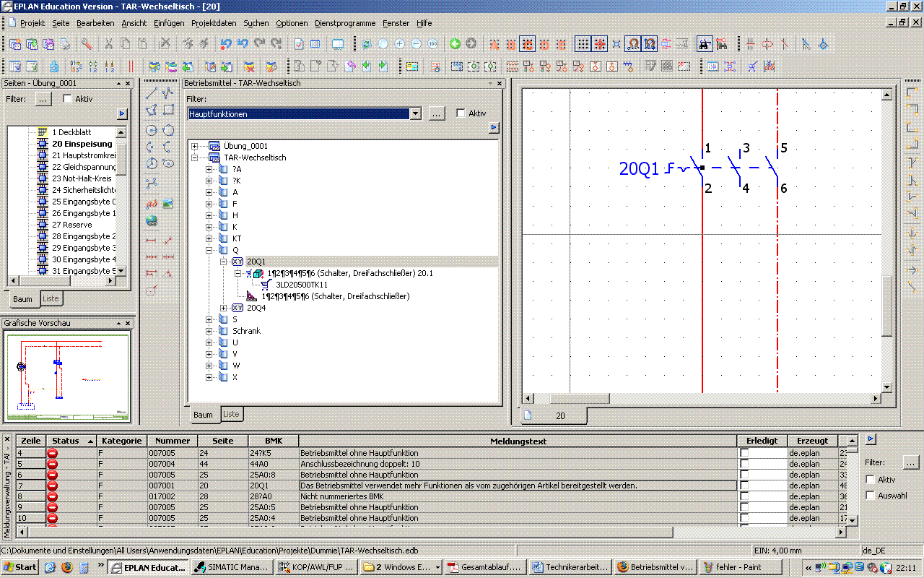Check Erledigt box for row 5
The height and width of the screenshot is (578, 924).
click(744, 464)
